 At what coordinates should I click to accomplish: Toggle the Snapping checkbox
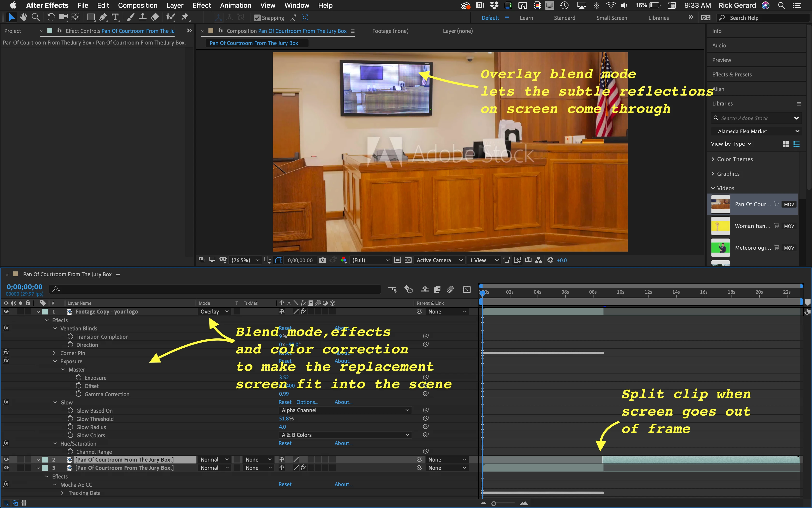tap(257, 18)
